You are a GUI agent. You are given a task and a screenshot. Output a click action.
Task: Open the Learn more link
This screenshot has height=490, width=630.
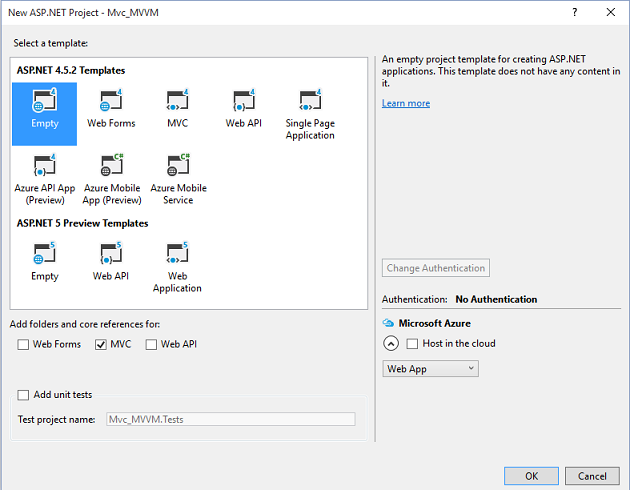pyautogui.click(x=406, y=104)
